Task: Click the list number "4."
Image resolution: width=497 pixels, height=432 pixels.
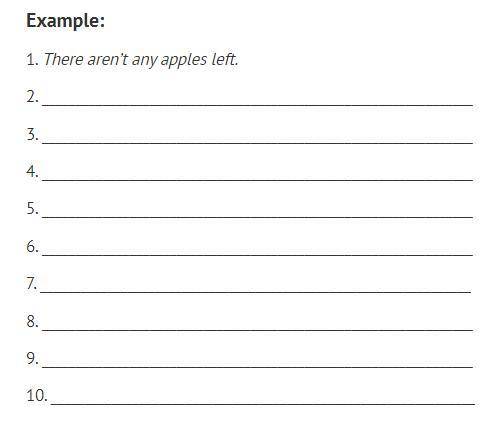Action: (x=33, y=172)
